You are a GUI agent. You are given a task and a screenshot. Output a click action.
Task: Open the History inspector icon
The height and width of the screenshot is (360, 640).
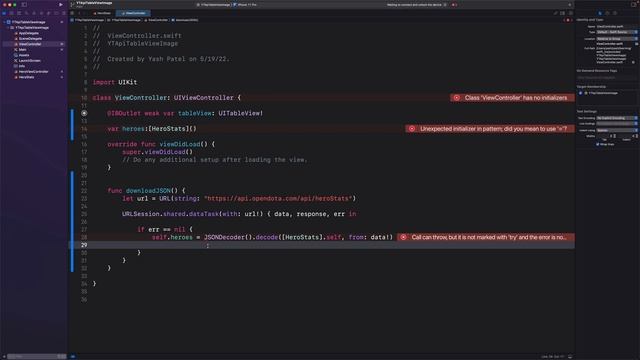pos(607,13)
